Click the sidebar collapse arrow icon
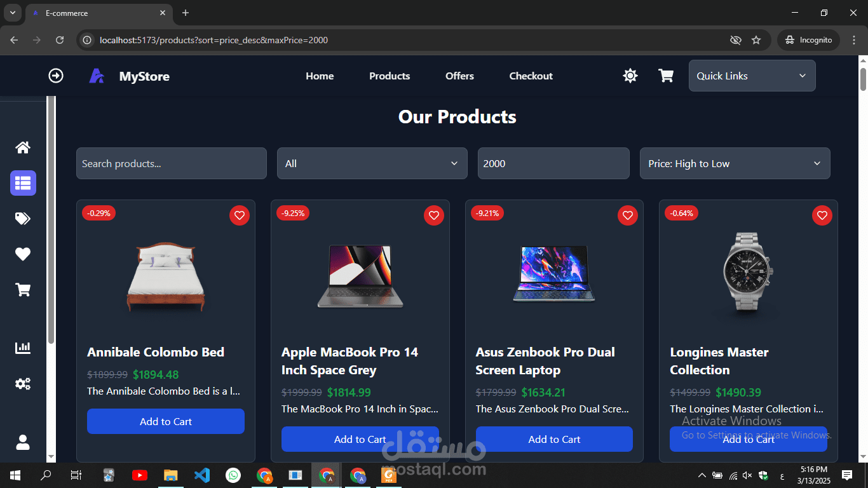Image resolution: width=868 pixels, height=488 pixels. pyautogui.click(x=56, y=76)
